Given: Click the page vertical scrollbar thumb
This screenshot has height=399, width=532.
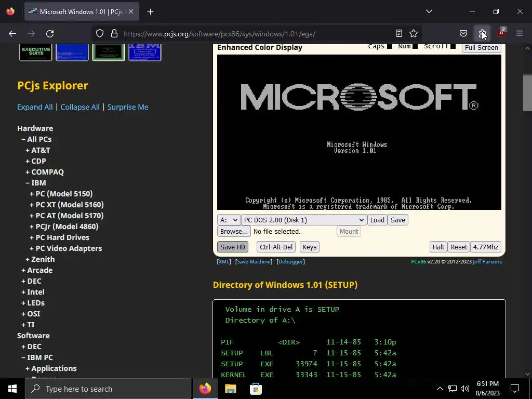Looking at the screenshot, I should pyautogui.click(x=527, y=92).
